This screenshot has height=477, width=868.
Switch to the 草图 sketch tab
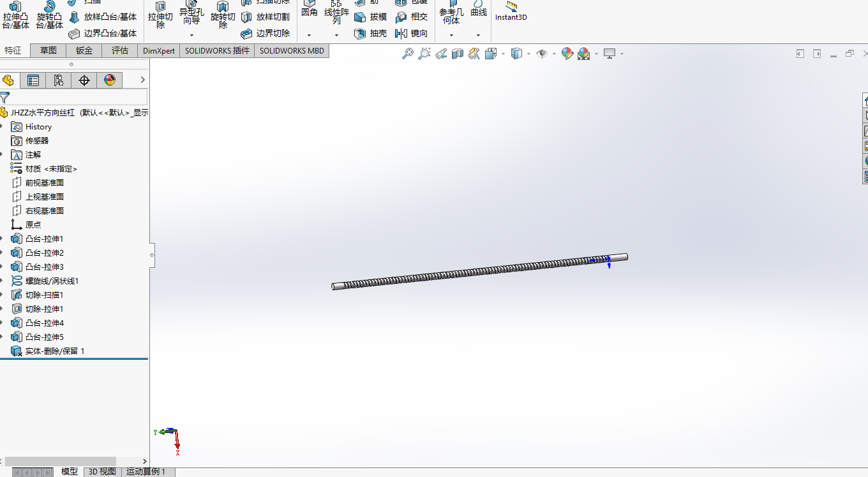[x=49, y=50]
